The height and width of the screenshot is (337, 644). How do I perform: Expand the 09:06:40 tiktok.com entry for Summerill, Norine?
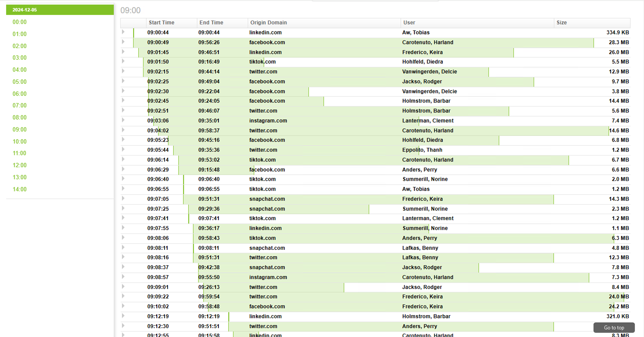[123, 179]
